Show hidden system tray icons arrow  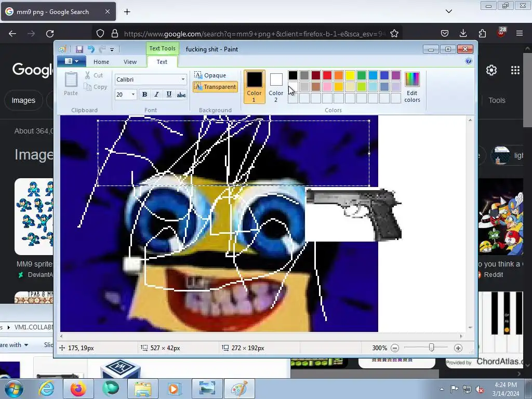442,389
